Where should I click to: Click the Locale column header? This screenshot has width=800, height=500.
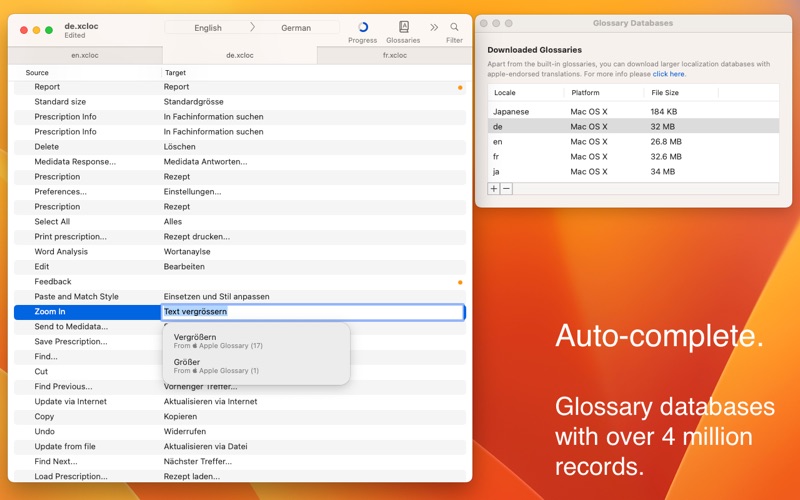[505, 93]
